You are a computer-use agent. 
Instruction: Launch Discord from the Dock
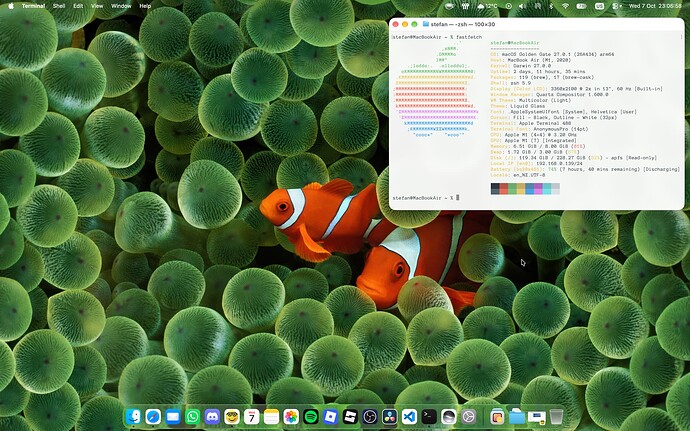(x=212, y=416)
